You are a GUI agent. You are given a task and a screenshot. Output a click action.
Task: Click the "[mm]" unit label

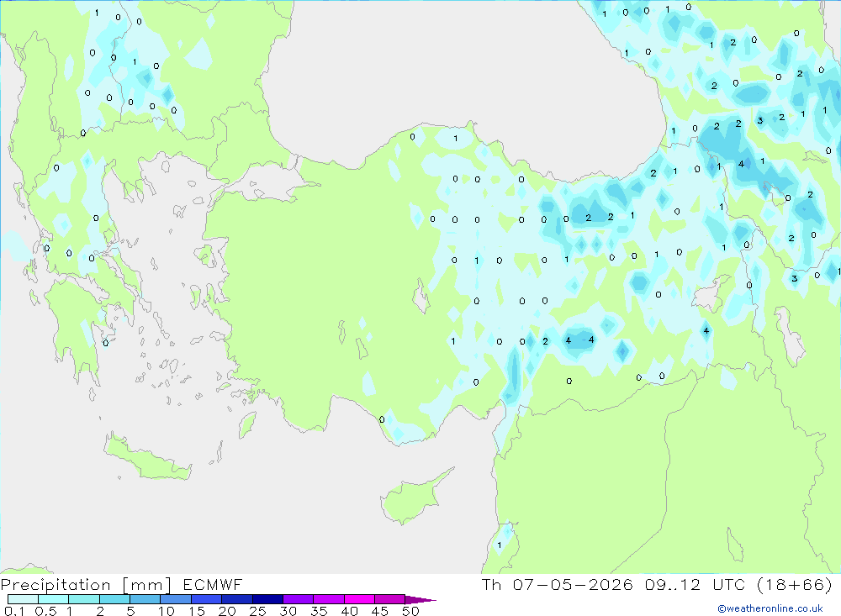(x=147, y=585)
